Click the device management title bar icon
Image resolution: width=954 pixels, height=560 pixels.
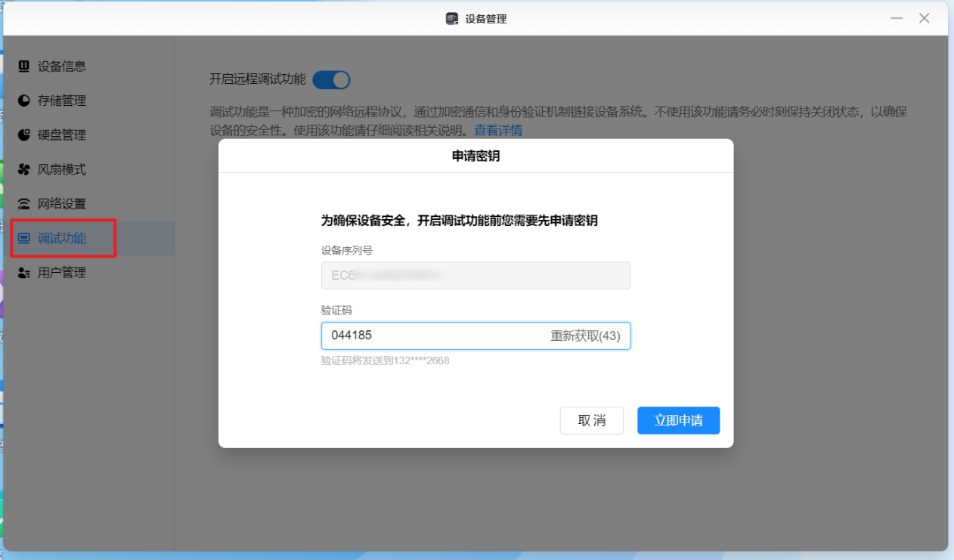coord(453,18)
